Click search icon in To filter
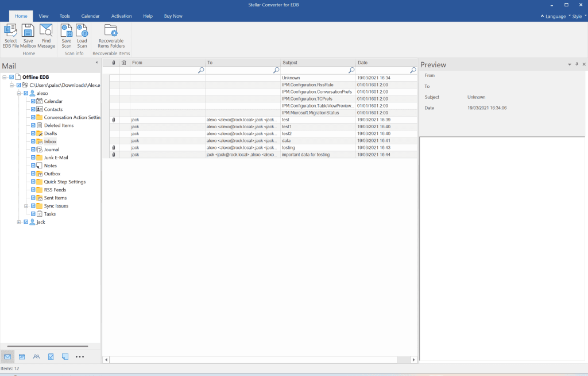588x376 pixels. (x=276, y=70)
